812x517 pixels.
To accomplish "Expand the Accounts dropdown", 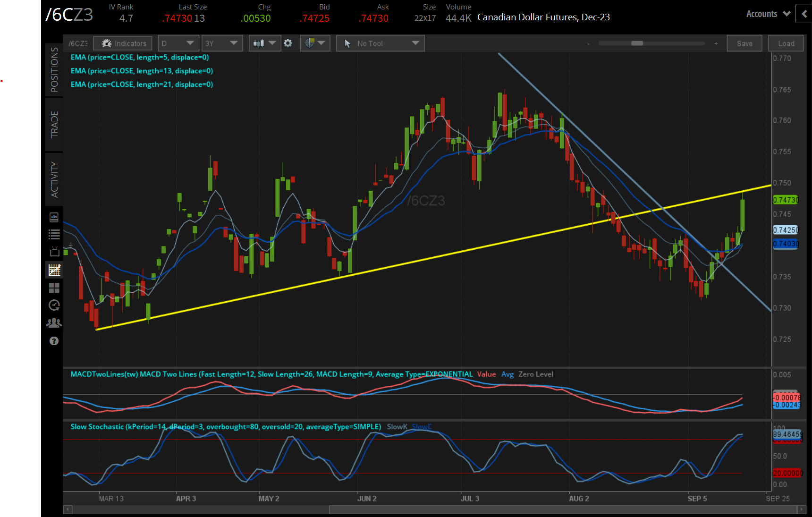I will 768,14.
